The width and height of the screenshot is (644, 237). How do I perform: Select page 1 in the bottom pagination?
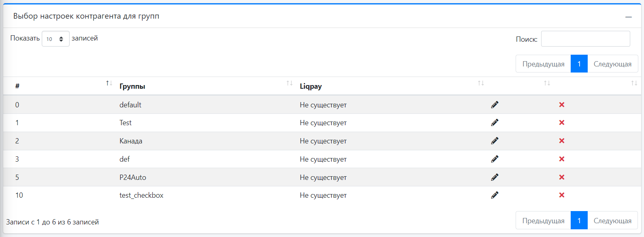[579, 221]
